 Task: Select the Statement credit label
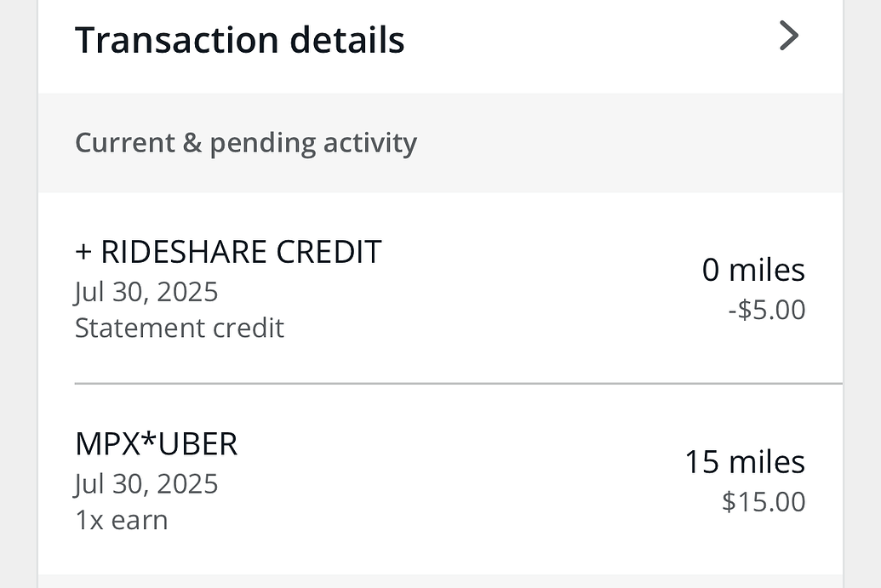(179, 328)
